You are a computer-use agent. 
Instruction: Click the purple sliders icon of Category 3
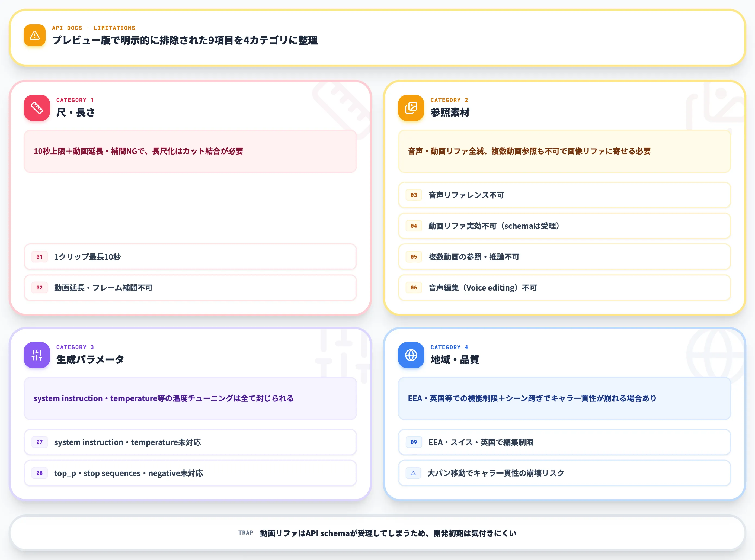point(37,355)
